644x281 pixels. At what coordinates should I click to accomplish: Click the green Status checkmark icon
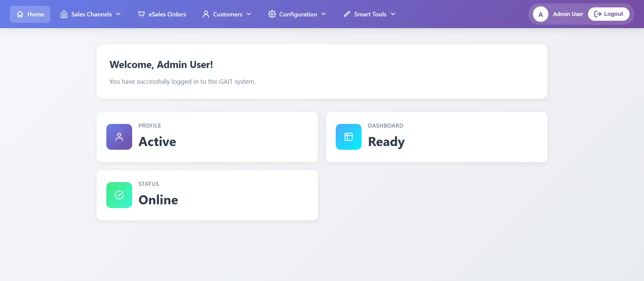pyautogui.click(x=119, y=195)
